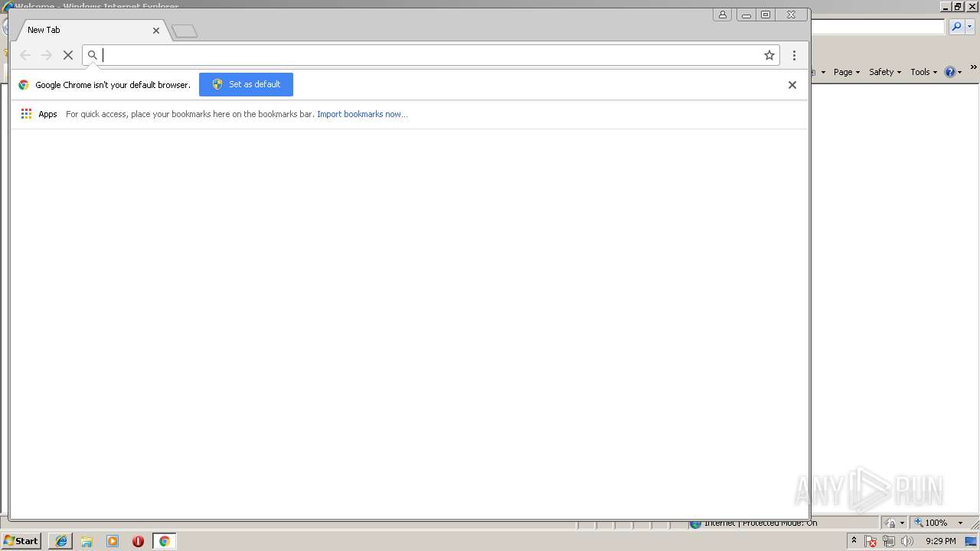Click the 100% zoom button in IE

point(930,523)
